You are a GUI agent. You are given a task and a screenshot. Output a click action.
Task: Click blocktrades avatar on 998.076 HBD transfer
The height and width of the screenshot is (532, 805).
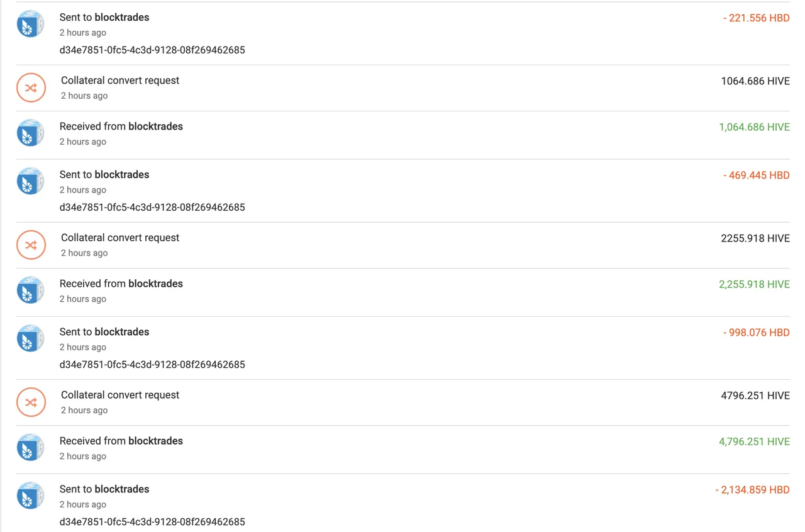(x=30, y=338)
